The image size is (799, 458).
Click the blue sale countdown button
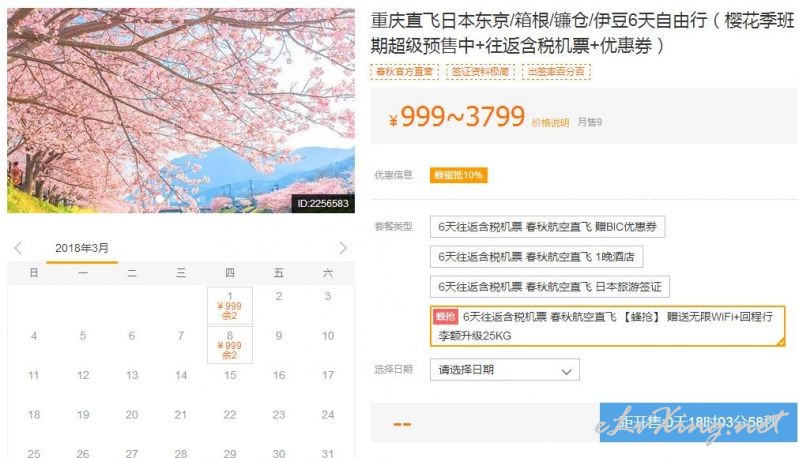tap(698, 422)
